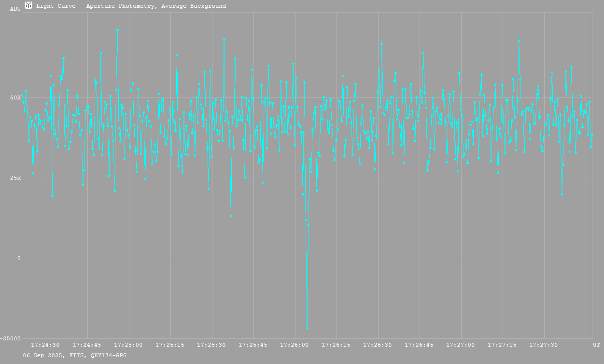Screen dimensions: 604x364
Task: Click the ADU y-axis unit label
Action: tap(15, 9)
